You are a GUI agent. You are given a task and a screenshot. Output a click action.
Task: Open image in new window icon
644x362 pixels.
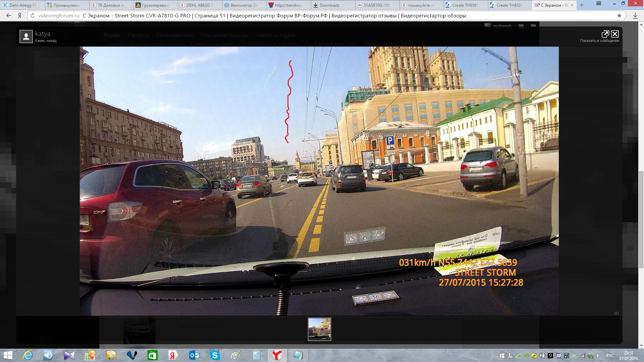point(605,34)
